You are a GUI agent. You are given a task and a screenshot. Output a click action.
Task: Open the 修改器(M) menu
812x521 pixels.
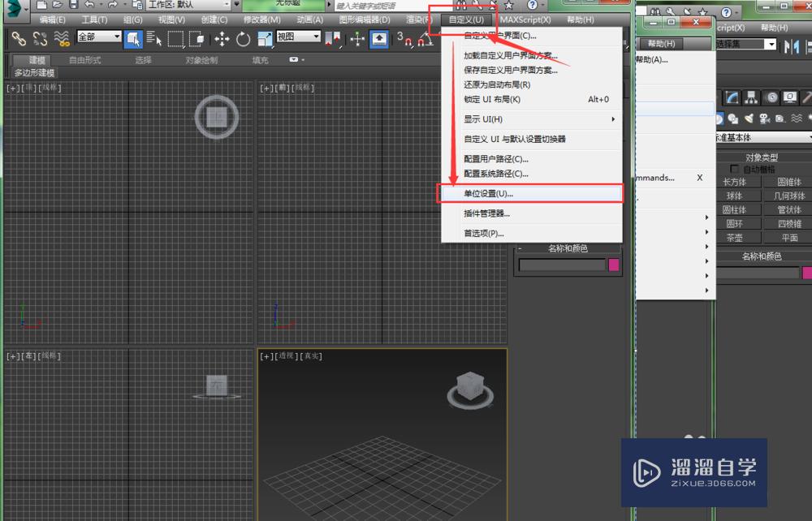[x=262, y=19]
